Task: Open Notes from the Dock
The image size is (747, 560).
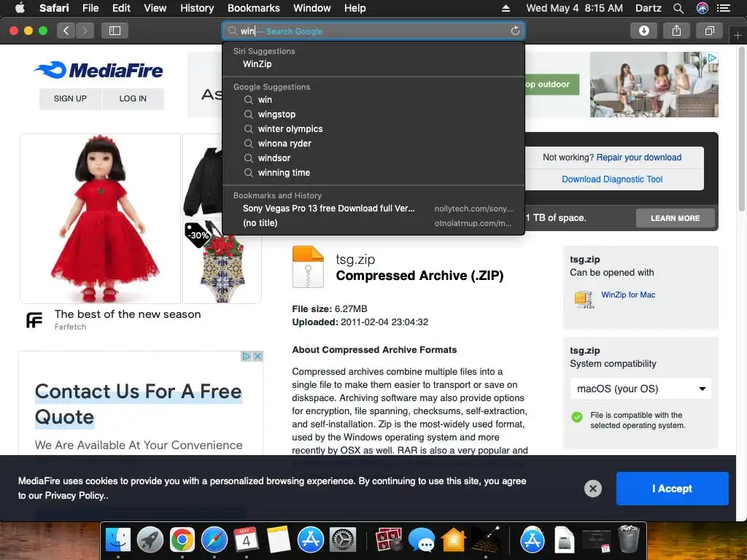Action: click(279, 540)
